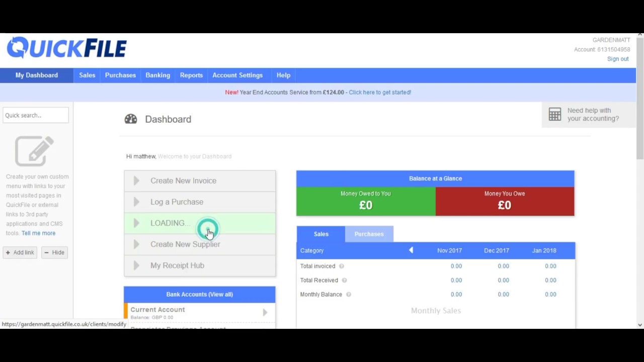Switch to the Purchases tab in the chart panel

(369, 234)
